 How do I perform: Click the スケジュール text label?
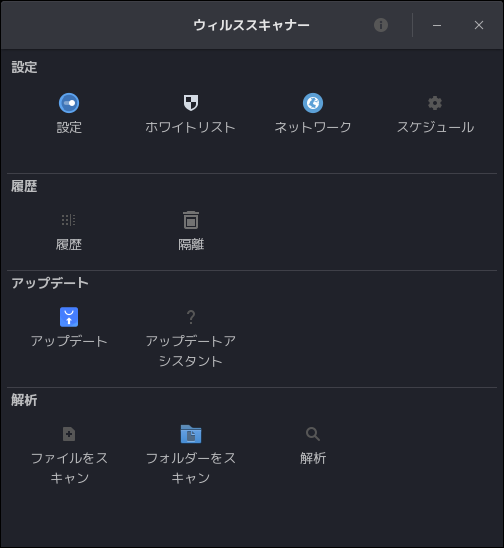click(x=435, y=127)
